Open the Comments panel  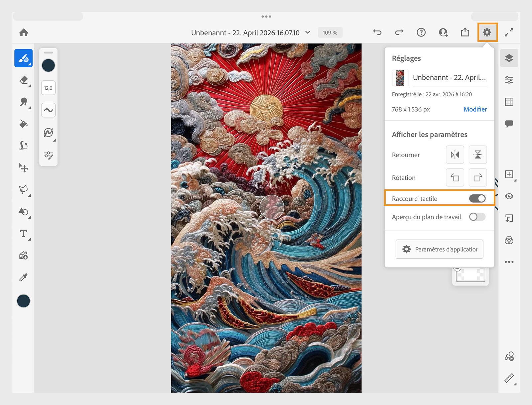(509, 124)
